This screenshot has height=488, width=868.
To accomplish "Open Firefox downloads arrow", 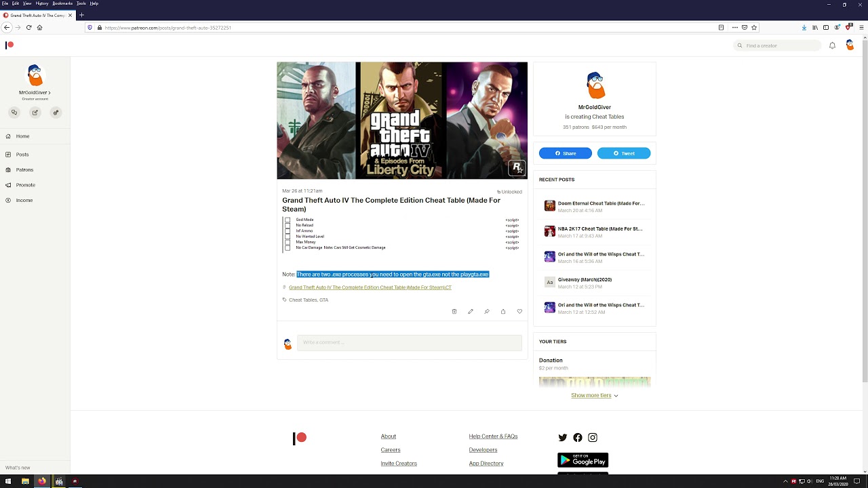I will click(804, 28).
